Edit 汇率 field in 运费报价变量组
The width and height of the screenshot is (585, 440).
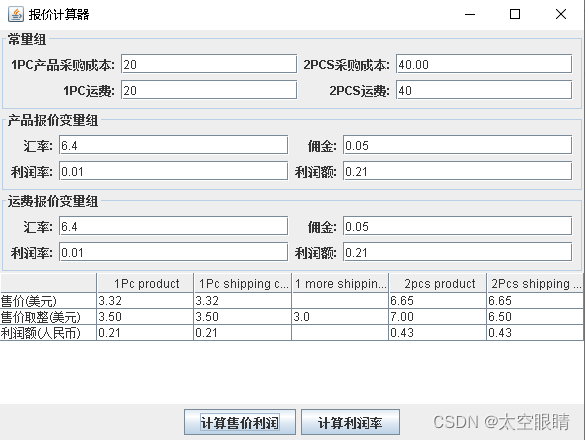pyautogui.click(x=173, y=226)
